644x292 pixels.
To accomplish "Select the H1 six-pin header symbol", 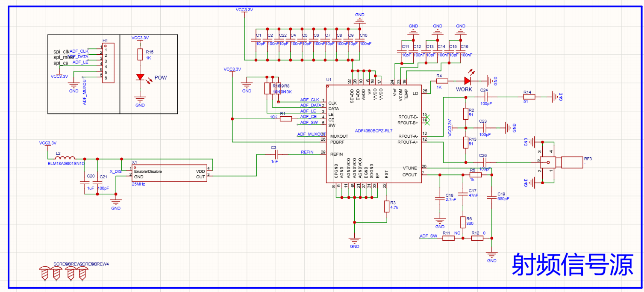I will coord(108,63).
